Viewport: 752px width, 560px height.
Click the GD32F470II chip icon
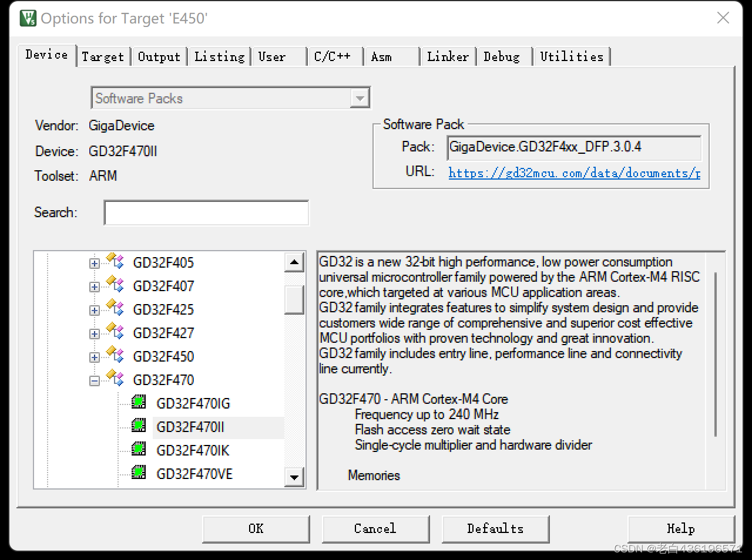(x=139, y=426)
